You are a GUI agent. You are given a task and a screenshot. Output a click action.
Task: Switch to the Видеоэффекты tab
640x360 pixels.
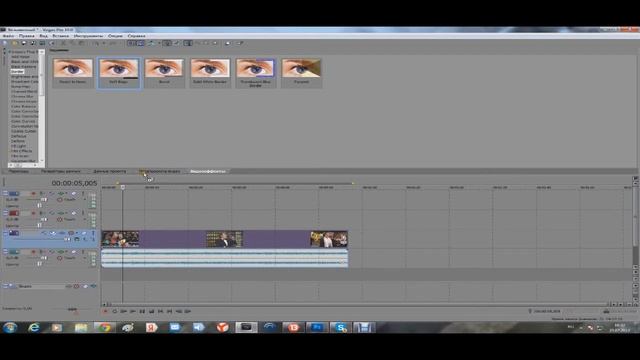coord(208,171)
